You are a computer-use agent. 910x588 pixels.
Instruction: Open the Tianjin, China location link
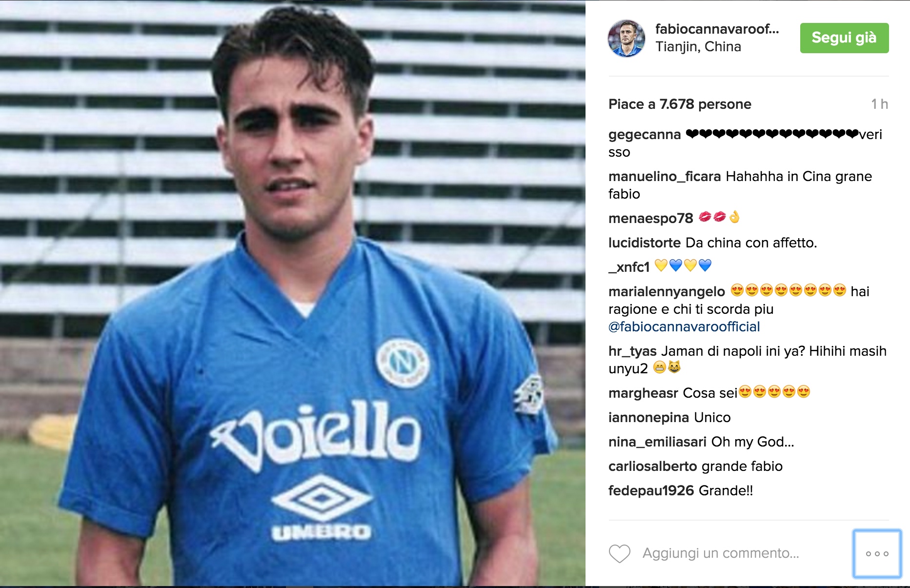(698, 47)
